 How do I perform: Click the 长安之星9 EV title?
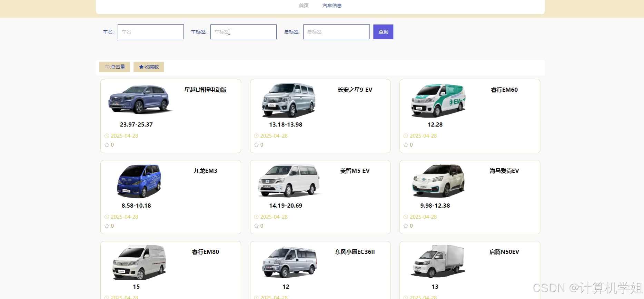click(355, 90)
